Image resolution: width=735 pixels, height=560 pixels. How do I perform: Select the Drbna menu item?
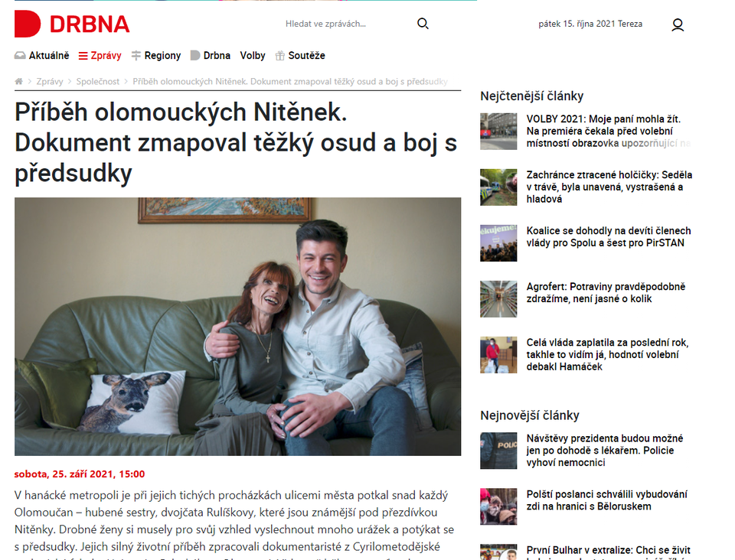tap(211, 56)
